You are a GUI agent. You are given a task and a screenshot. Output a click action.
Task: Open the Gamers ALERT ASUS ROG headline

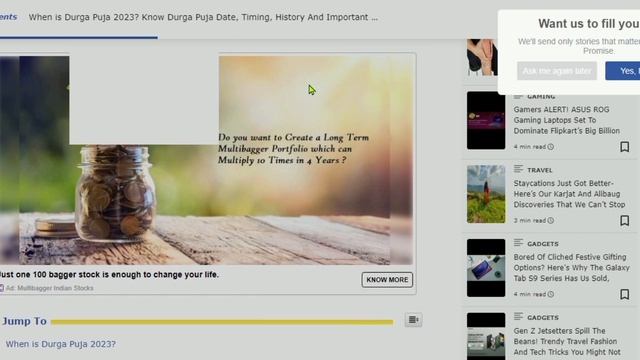tap(567, 120)
